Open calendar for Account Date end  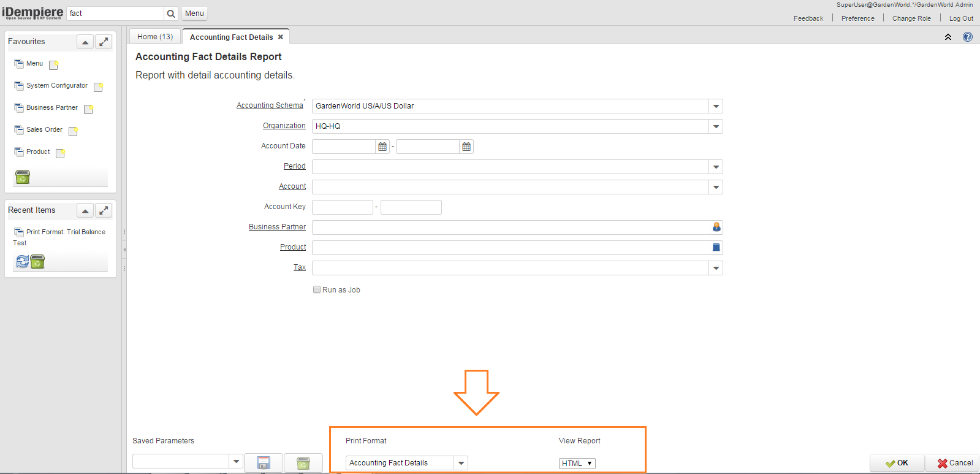466,147
